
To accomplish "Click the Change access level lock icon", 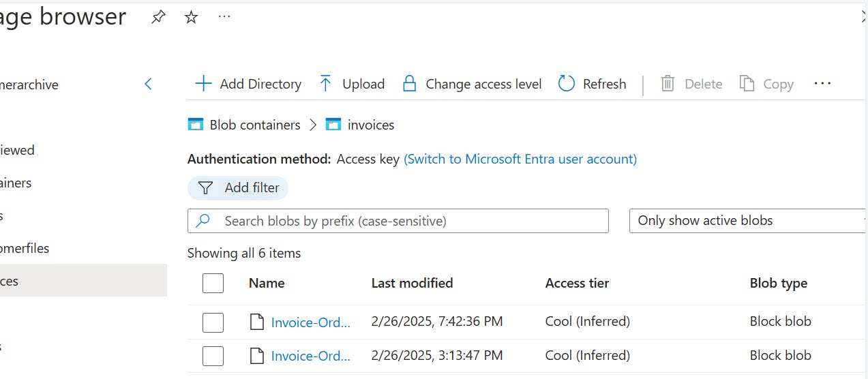I will 409,84.
